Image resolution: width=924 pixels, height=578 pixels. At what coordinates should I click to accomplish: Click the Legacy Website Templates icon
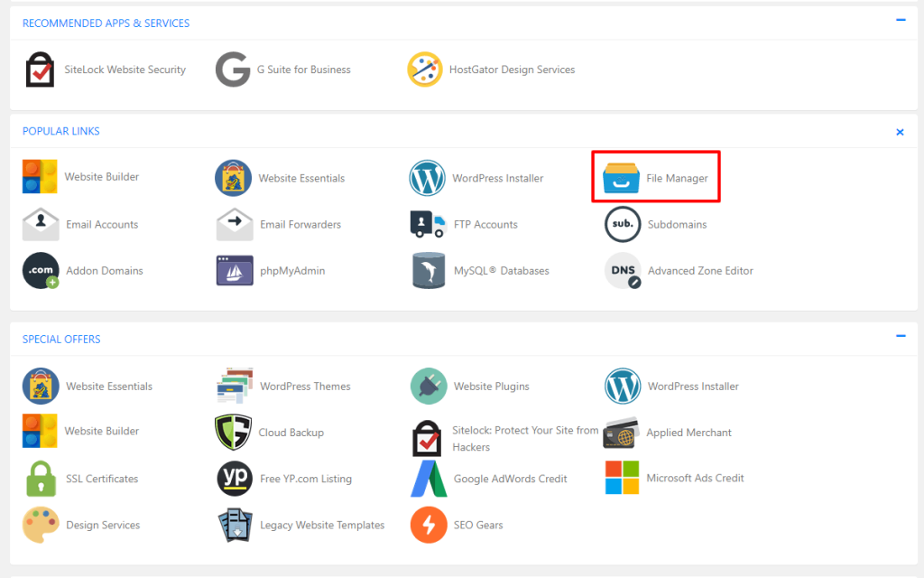[x=235, y=525]
